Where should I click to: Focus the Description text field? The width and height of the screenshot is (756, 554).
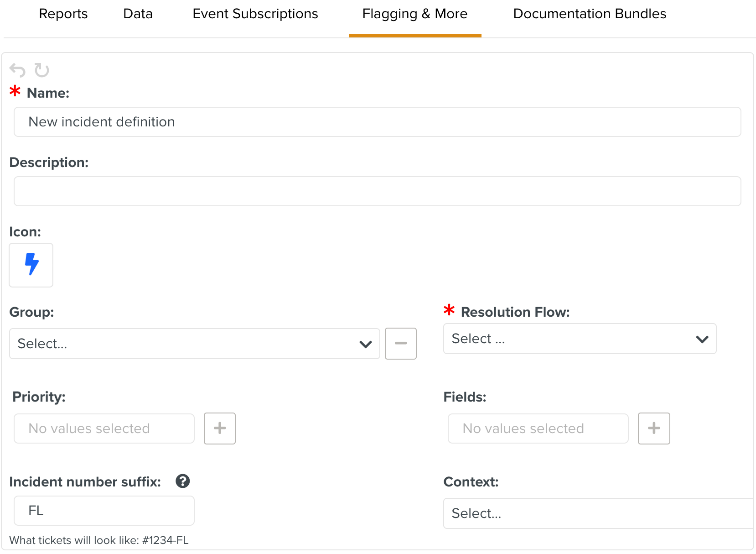coord(377,191)
